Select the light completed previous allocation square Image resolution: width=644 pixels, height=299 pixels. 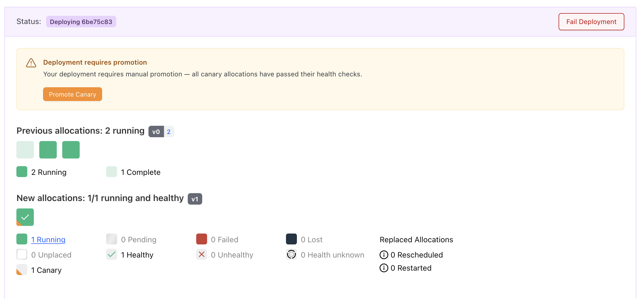point(25,150)
